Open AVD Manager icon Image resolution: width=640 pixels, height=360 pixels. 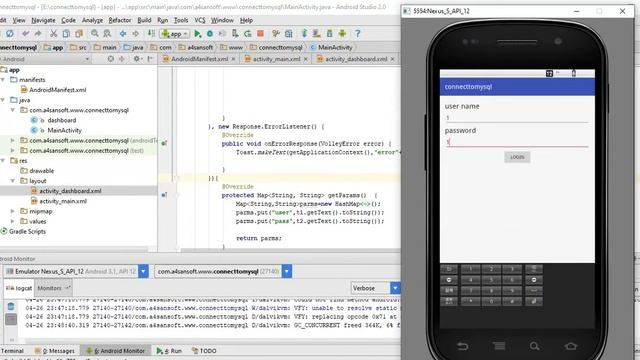[x=317, y=33]
